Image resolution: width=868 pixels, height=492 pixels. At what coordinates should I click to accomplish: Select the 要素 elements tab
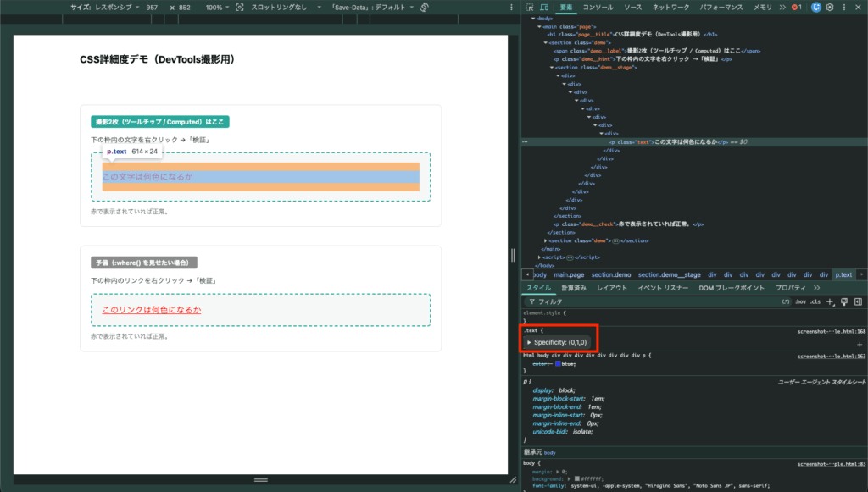pos(565,7)
